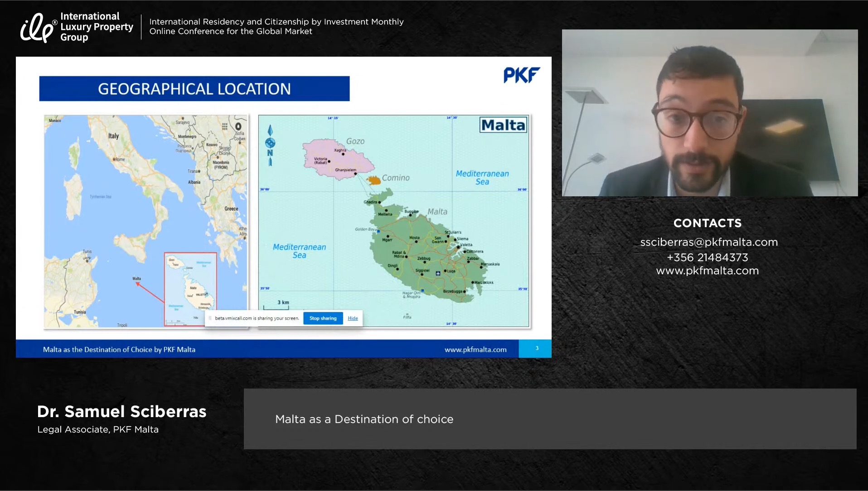Click the slide number 3 box
This screenshot has width=868, height=491.
tap(537, 349)
